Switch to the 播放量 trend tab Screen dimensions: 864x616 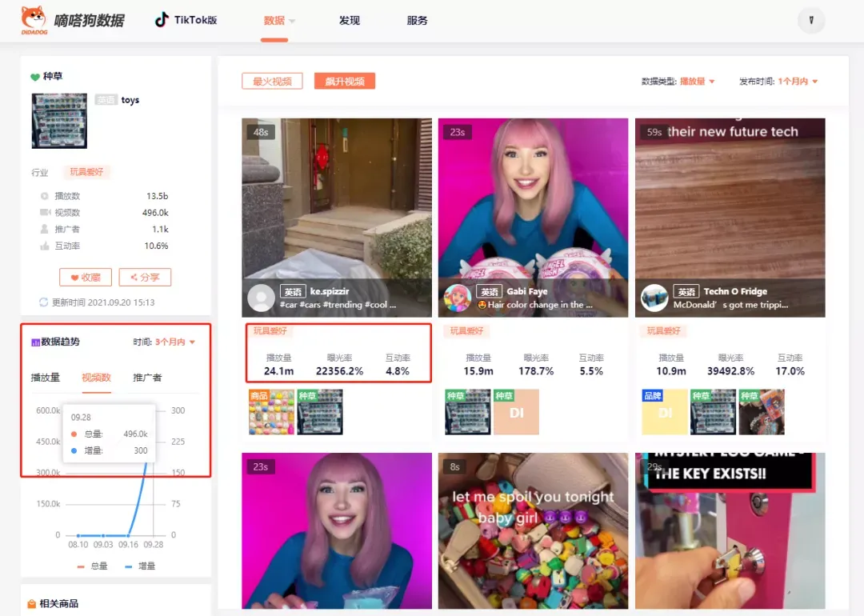coord(45,378)
